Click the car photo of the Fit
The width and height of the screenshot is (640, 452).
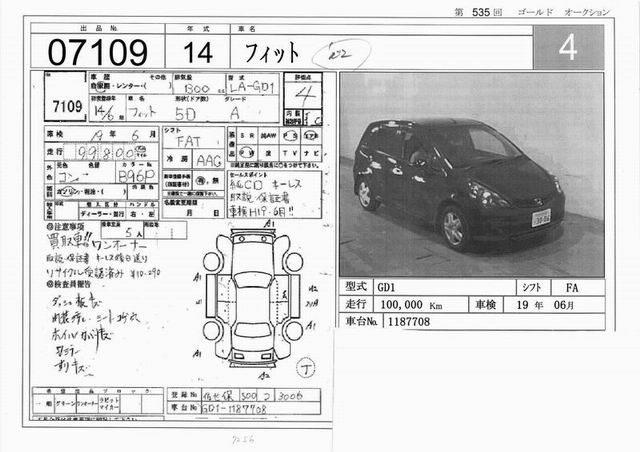pyautogui.click(x=471, y=175)
